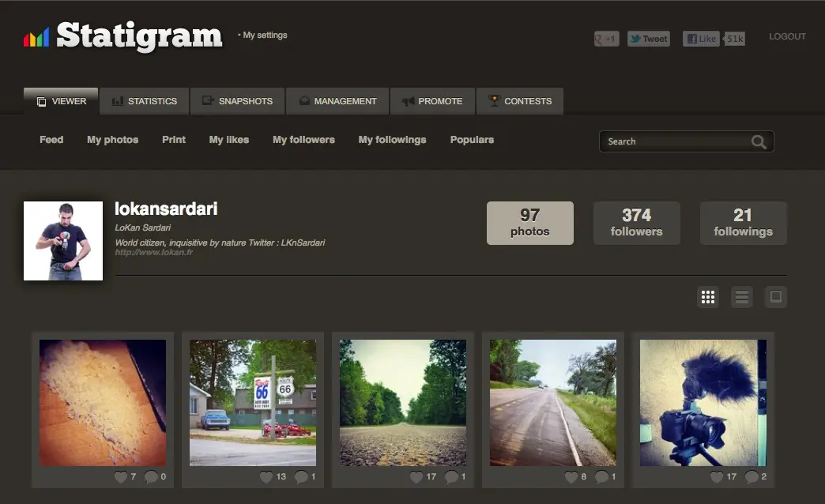
Task: Like the first photo using its heart icon
Action: pos(122,476)
